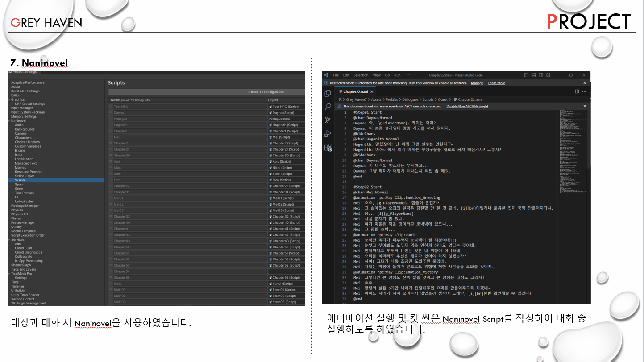Open overflow ellipsis menu after Run

[408, 75]
